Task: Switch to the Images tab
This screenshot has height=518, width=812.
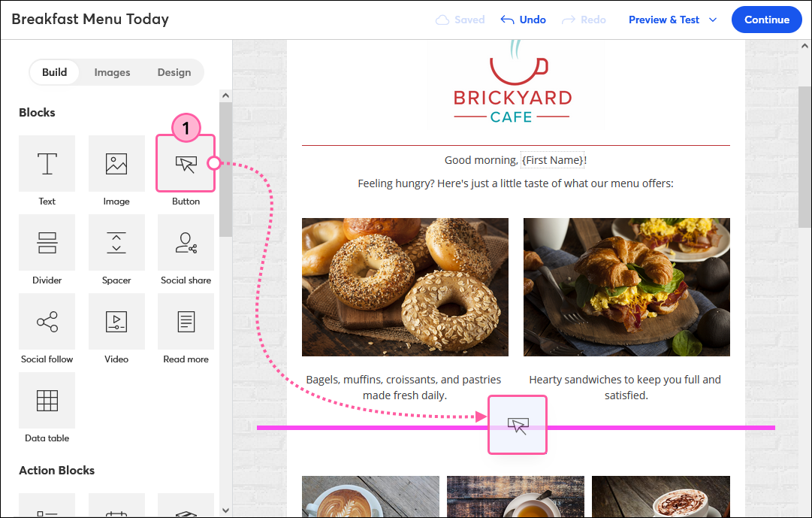Action: (112, 72)
